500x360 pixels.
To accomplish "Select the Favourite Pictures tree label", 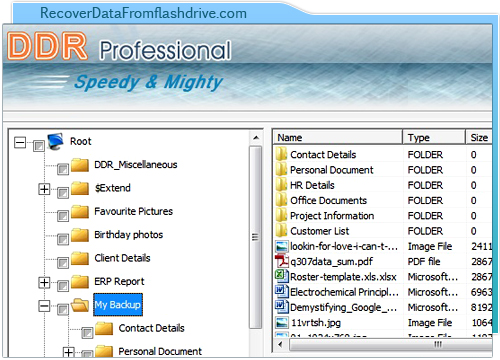I will [x=133, y=211].
